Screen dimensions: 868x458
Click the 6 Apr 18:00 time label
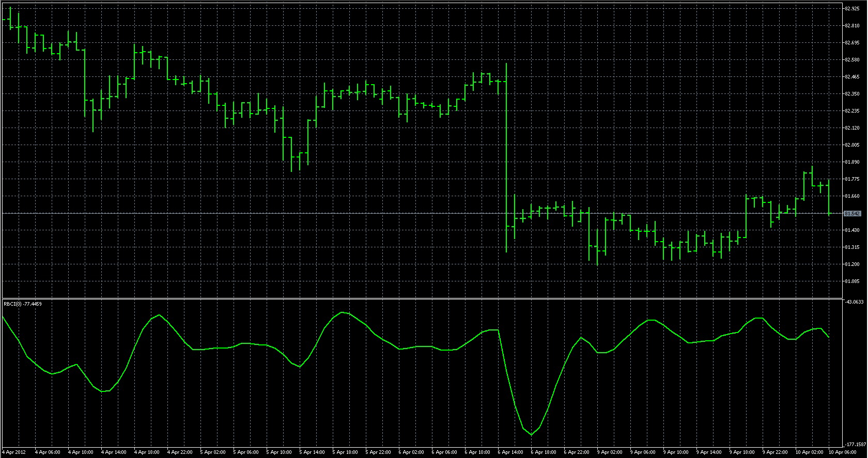544,452
